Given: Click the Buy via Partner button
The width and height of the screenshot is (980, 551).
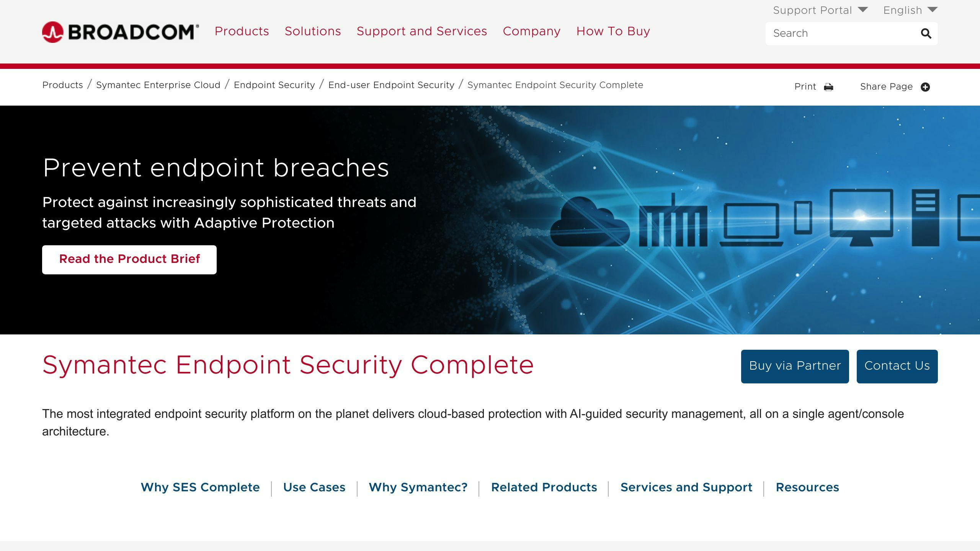Looking at the screenshot, I should (x=795, y=366).
